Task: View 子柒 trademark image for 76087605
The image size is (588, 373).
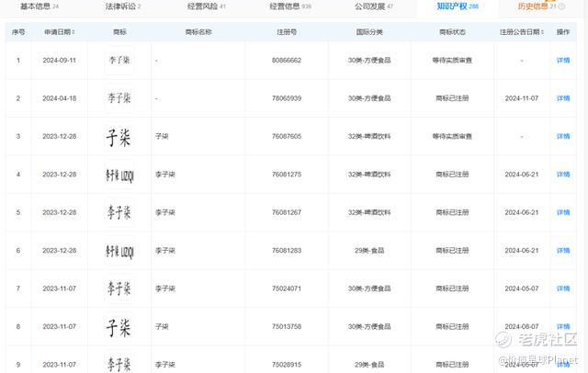Action: coord(119,137)
